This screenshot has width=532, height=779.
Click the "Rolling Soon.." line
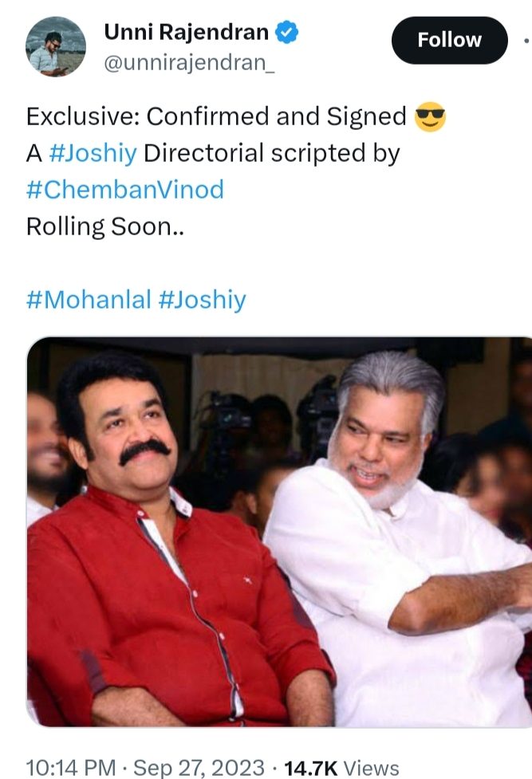(105, 226)
